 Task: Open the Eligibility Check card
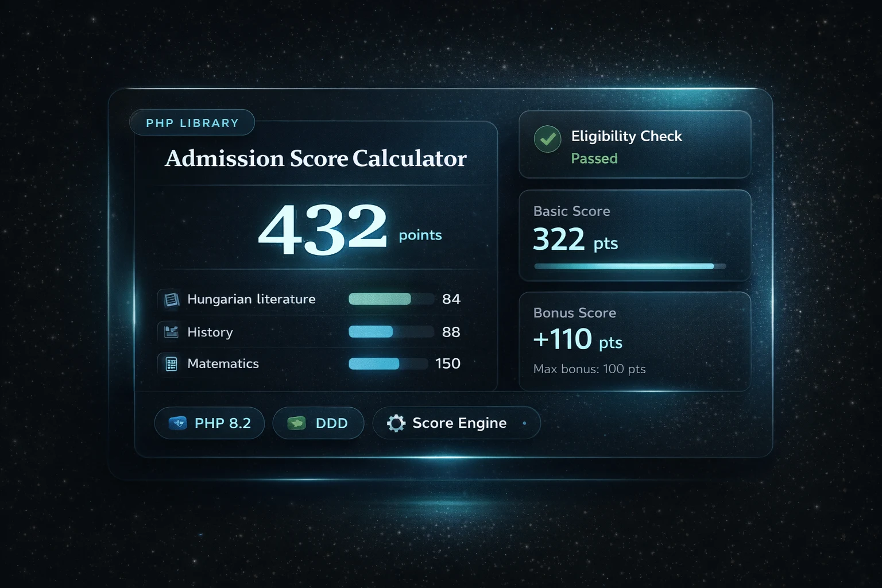(635, 145)
